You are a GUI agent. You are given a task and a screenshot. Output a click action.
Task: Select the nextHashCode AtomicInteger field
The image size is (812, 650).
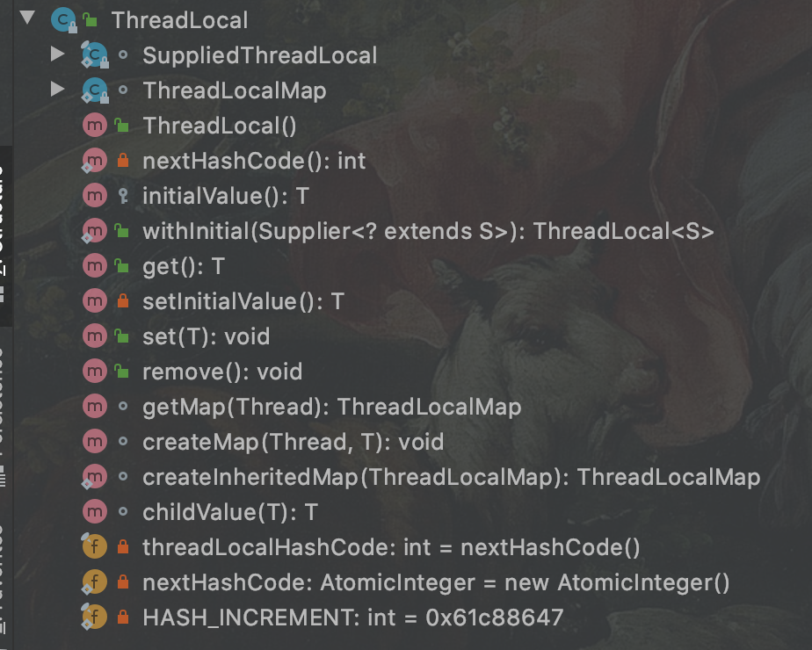(x=436, y=582)
